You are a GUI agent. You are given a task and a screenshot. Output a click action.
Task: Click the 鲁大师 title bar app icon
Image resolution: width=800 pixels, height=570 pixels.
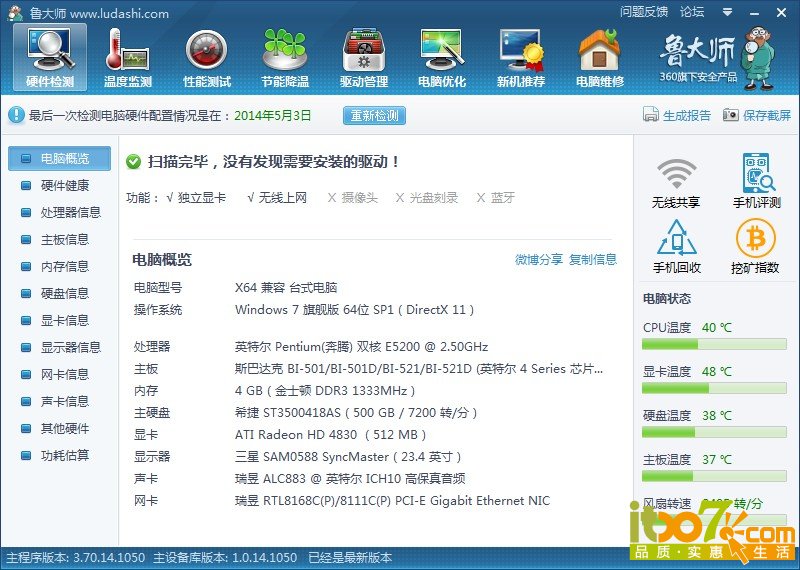coord(15,13)
